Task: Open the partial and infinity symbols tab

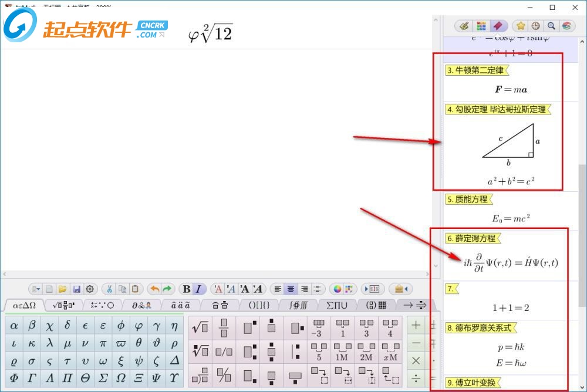Action: coord(141,306)
